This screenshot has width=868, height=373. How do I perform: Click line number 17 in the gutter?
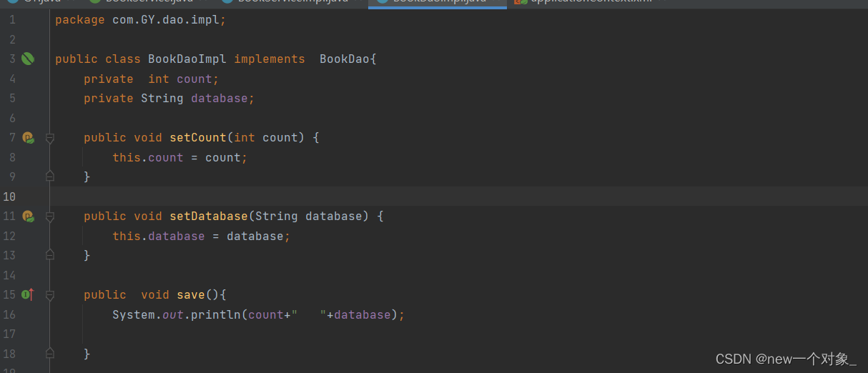coord(9,334)
